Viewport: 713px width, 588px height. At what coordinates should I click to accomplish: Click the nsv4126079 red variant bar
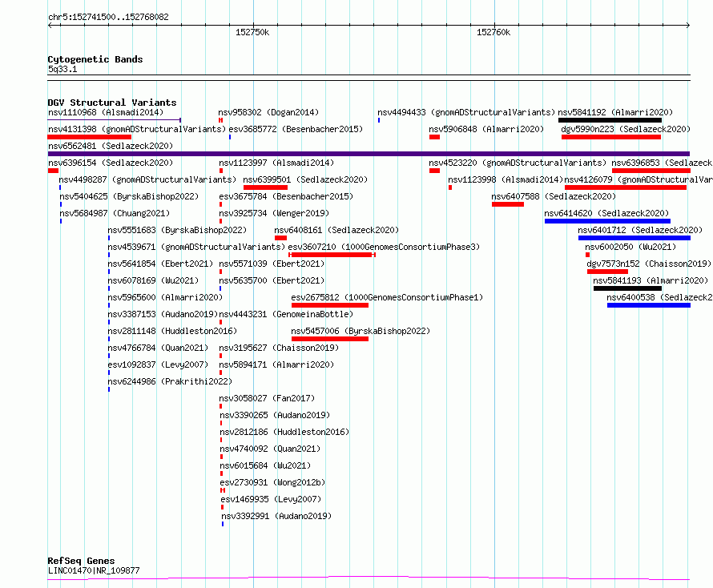click(625, 187)
